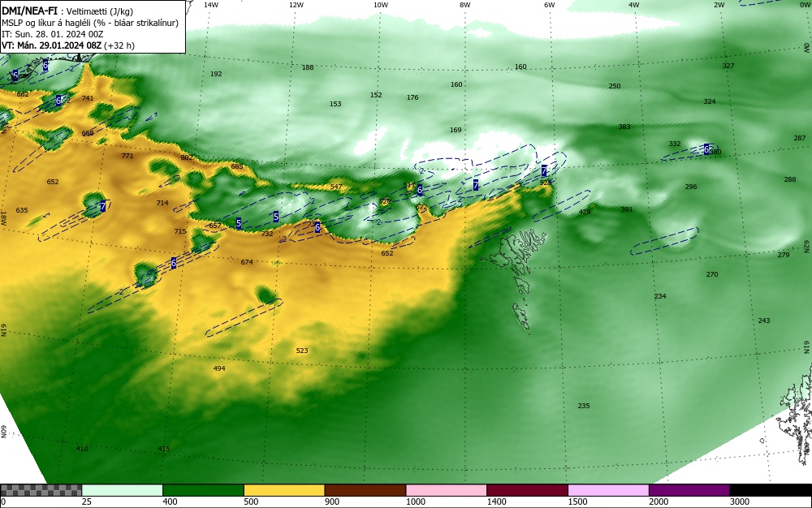The height and width of the screenshot is (508, 812).
Task: Select the 'IT: Sun. 28. 01. 2024 00Z' line
Action: (x=51, y=34)
